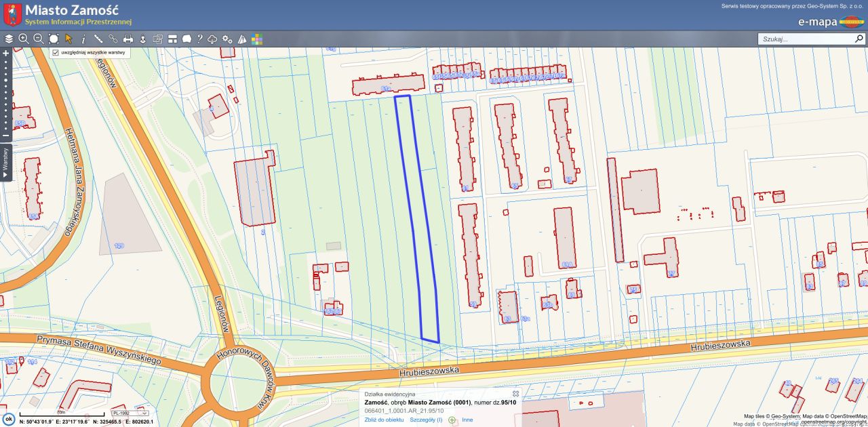The height and width of the screenshot is (427, 868).
Task: Close the parcel info popup
Action: point(515,394)
